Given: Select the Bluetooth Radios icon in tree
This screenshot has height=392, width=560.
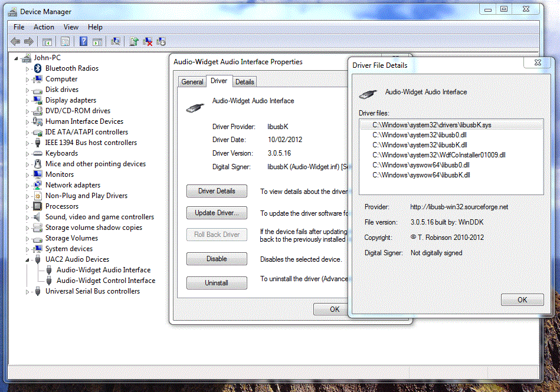Looking at the screenshot, I should (x=38, y=68).
